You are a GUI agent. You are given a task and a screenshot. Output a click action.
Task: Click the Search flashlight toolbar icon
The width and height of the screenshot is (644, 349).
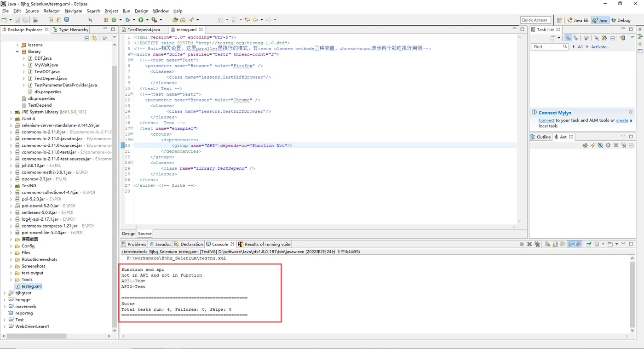[x=192, y=20]
